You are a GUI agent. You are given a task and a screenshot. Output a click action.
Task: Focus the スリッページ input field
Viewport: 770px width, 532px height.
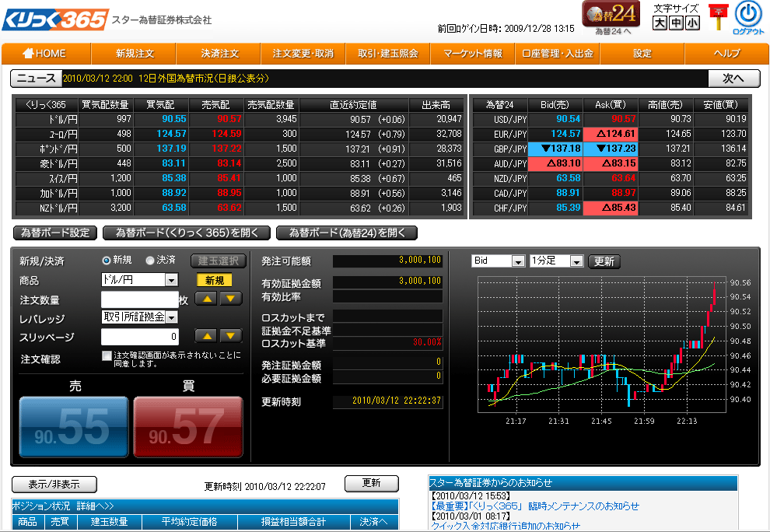pos(139,337)
